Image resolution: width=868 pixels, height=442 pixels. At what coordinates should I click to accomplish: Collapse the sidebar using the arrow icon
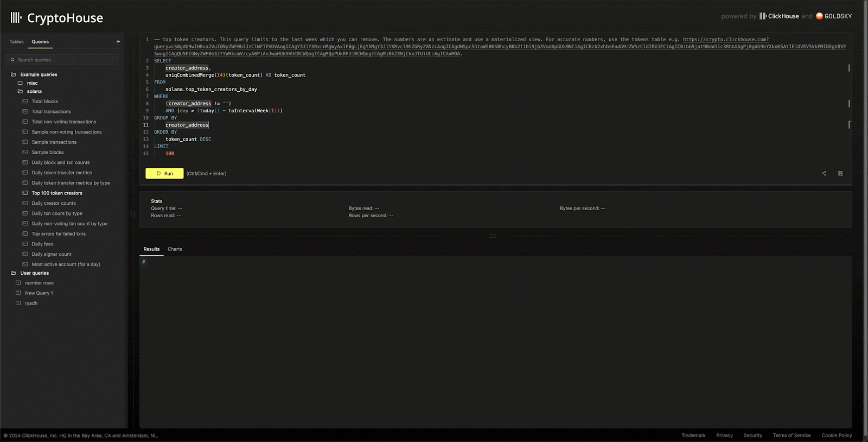(x=118, y=42)
